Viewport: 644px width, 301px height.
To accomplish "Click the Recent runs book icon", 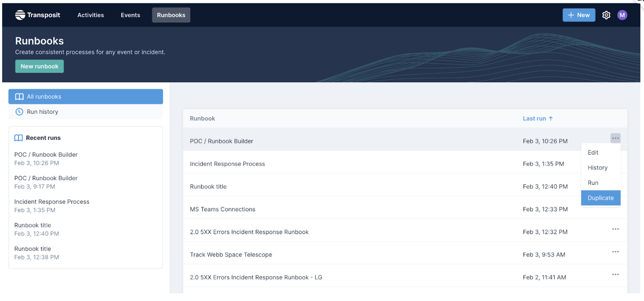I will [18, 138].
